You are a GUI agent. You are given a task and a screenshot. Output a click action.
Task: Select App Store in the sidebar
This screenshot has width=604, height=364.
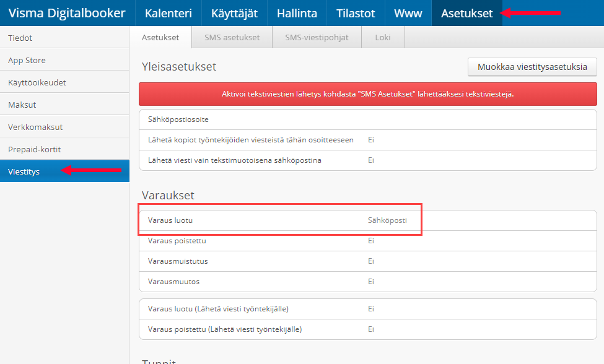(27, 60)
